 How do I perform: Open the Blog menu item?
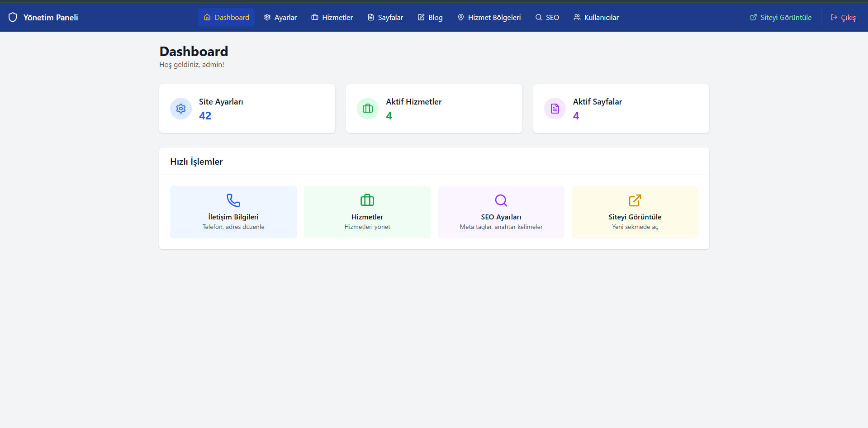[430, 17]
